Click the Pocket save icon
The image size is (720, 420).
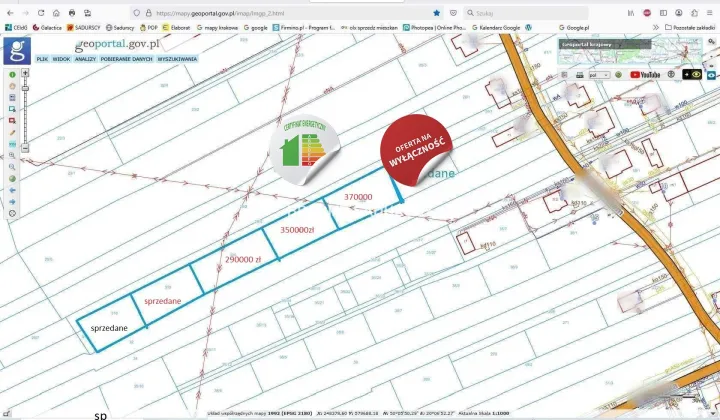click(453, 13)
